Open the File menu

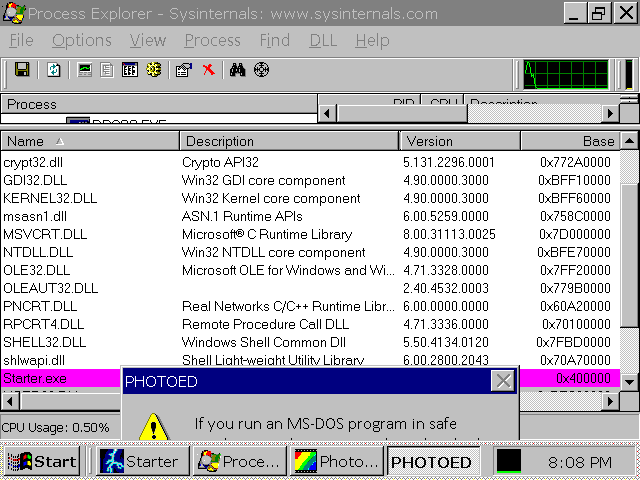tap(21, 40)
